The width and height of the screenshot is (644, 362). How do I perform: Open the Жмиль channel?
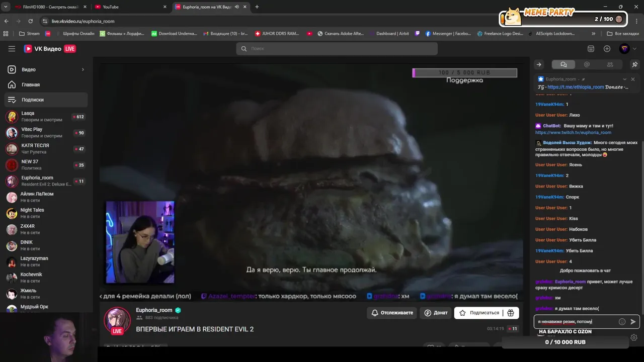pos(46,294)
